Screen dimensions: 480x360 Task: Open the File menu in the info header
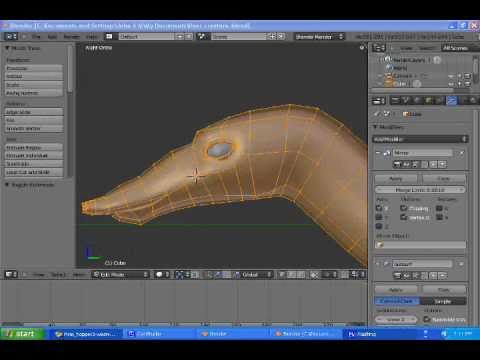tap(36, 37)
